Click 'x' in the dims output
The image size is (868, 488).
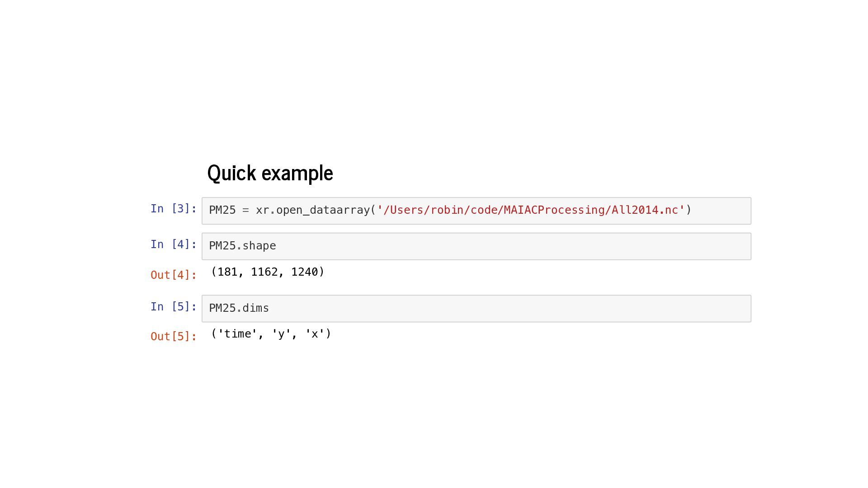315,334
